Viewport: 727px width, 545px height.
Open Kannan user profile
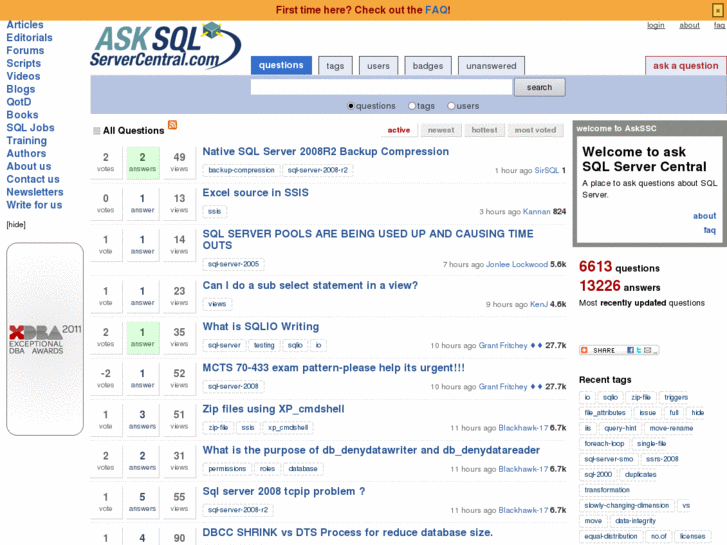(536, 212)
